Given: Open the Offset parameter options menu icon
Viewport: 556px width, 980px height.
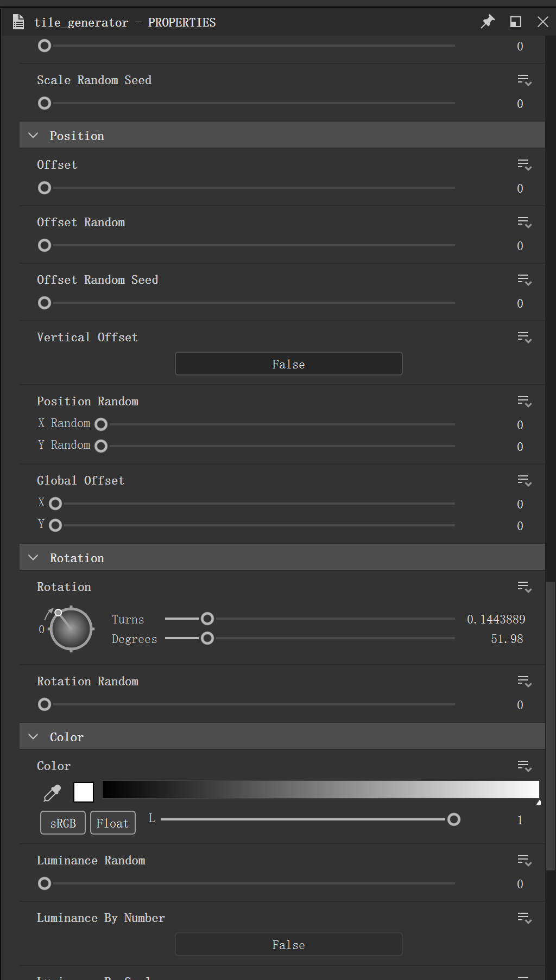Looking at the screenshot, I should (x=524, y=164).
